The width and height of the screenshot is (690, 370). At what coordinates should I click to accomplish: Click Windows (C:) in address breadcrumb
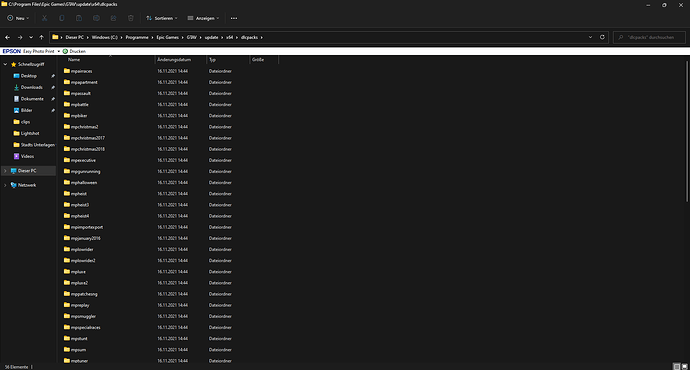coord(105,37)
